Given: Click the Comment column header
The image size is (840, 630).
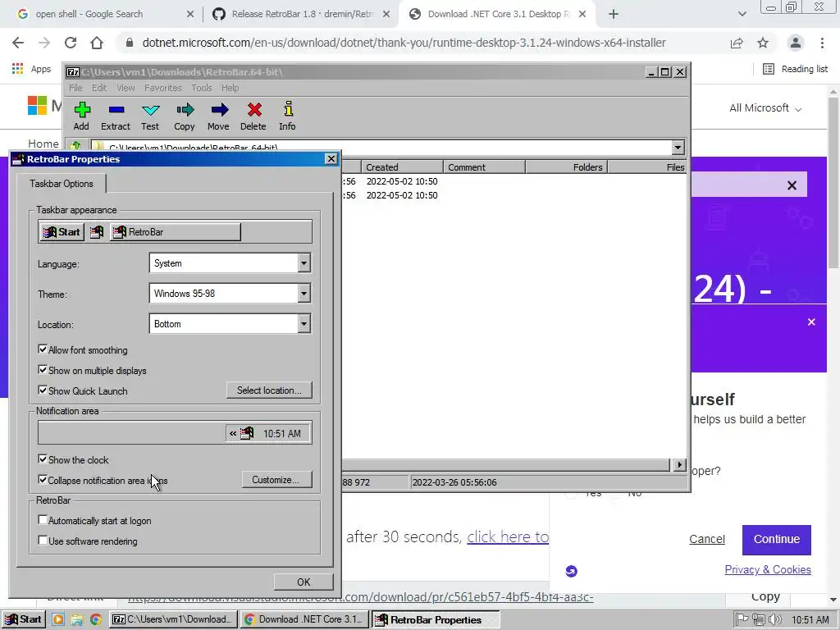Looking at the screenshot, I should click(x=484, y=167).
